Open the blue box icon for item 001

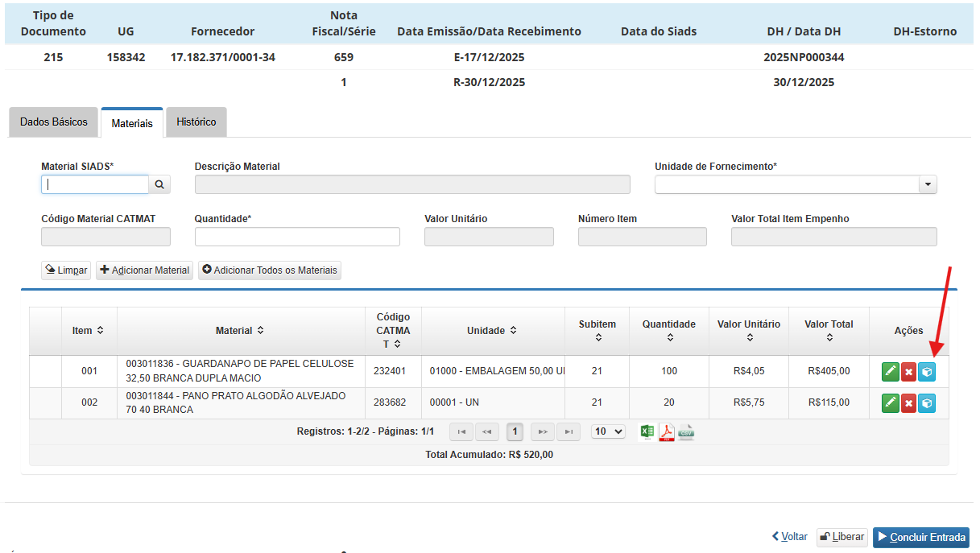927,371
